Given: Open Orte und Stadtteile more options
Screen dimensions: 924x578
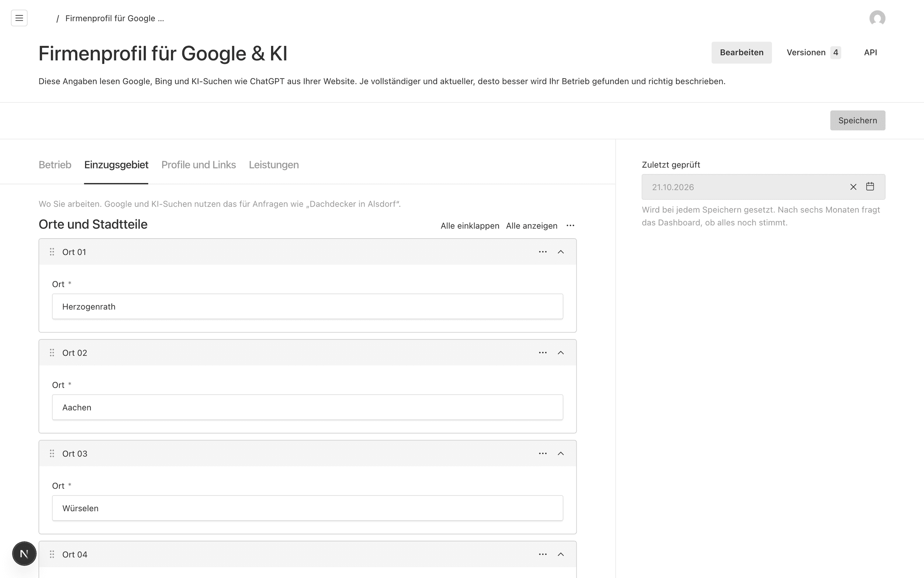Looking at the screenshot, I should click(x=571, y=226).
